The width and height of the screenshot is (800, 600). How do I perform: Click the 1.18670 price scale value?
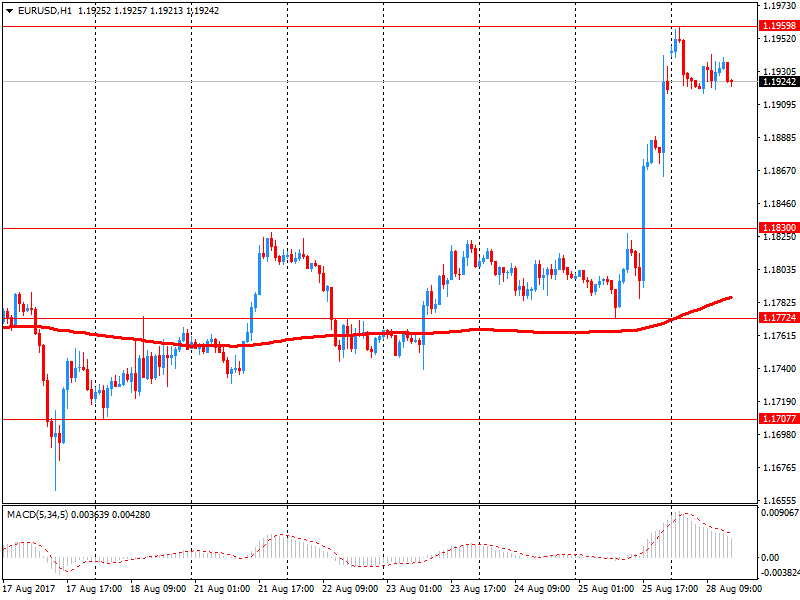[x=780, y=170]
